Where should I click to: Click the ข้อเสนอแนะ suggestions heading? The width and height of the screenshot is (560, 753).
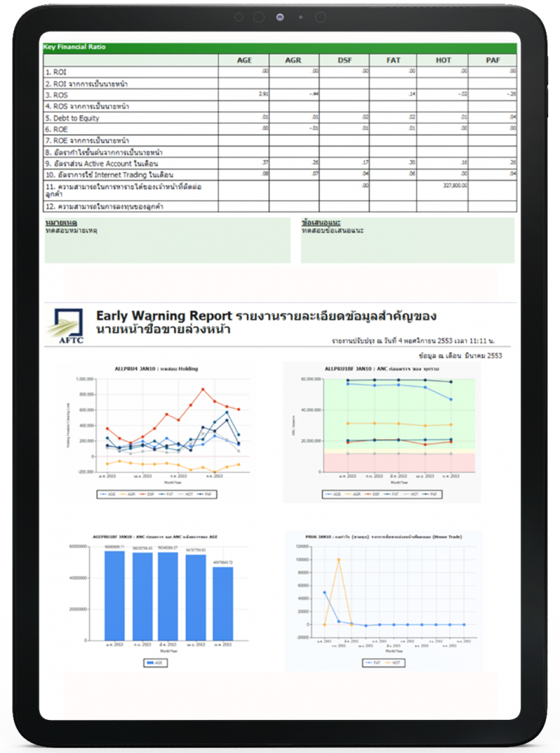321,222
